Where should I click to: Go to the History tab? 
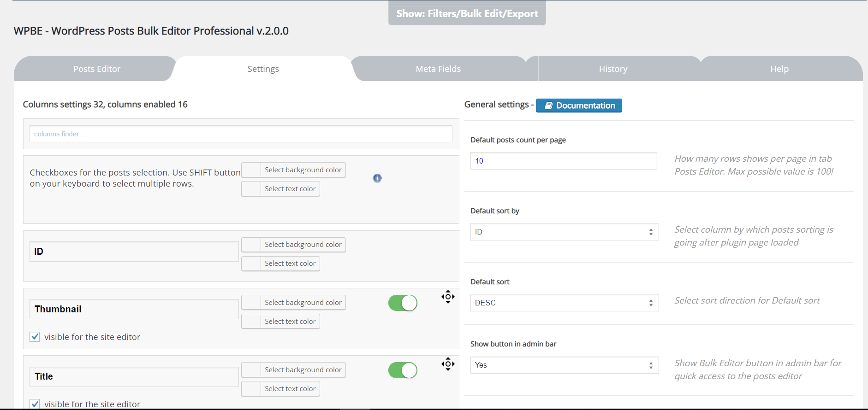click(613, 69)
